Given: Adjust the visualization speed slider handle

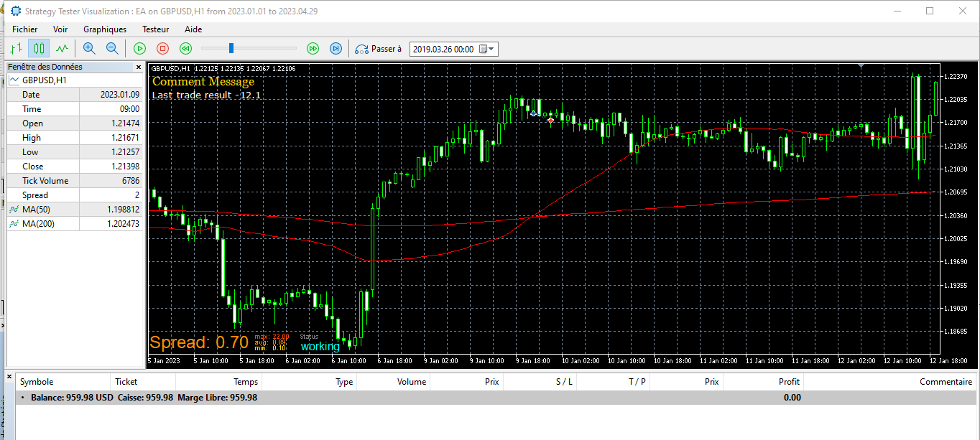Looking at the screenshot, I should (x=231, y=48).
